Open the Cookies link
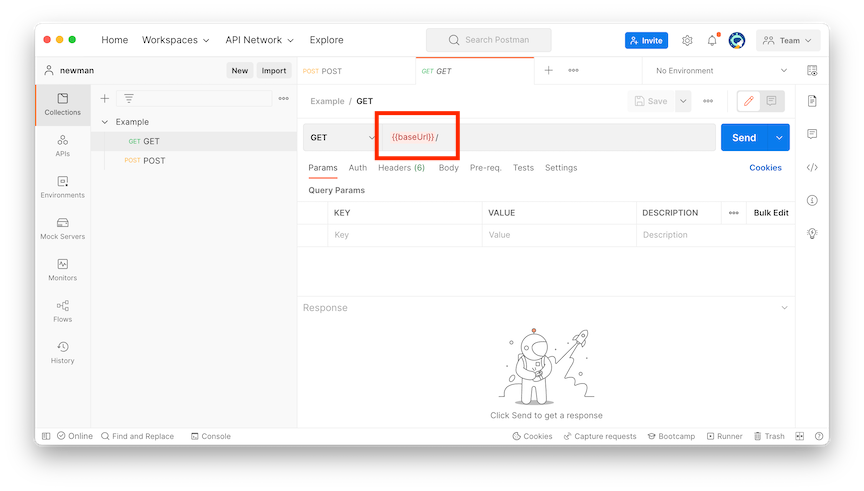The height and width of the screenshot is (491, 864). pos(765,168)
